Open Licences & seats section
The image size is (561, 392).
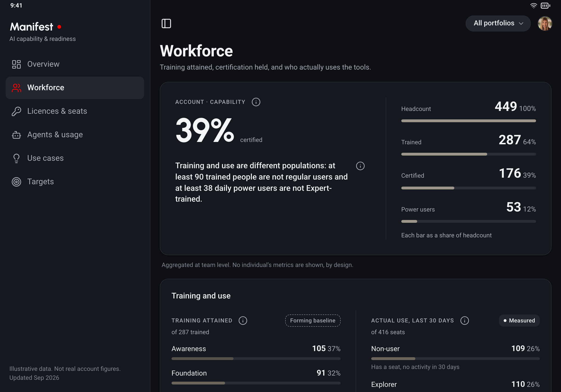(75, 111)
